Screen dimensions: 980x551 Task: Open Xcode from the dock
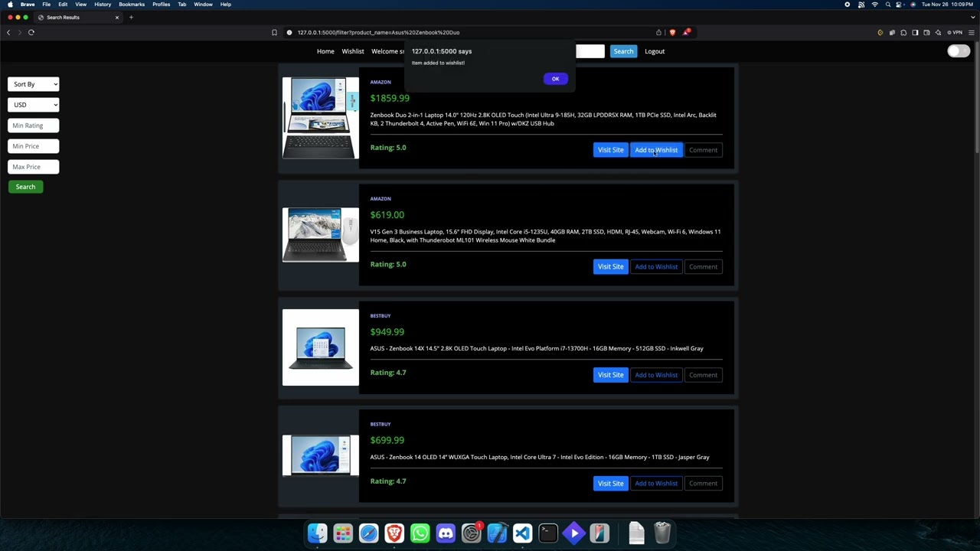point(497,533)
